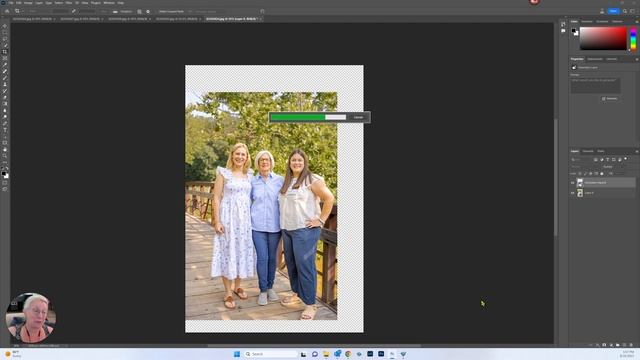This screenshot has height=360, width=640.
Task: Pick a shade in the red color field
Action: click(603, 38)
